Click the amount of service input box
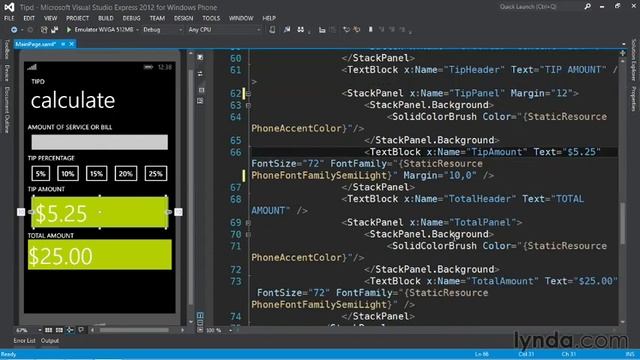 coord(100,142)
